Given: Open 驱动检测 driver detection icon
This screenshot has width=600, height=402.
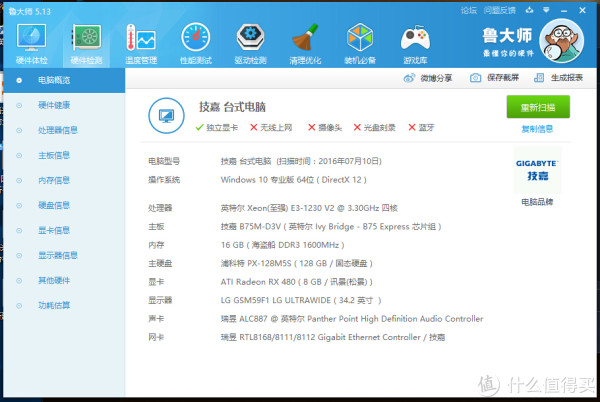Looking at the screenshot, I should (x=250, y=44).
